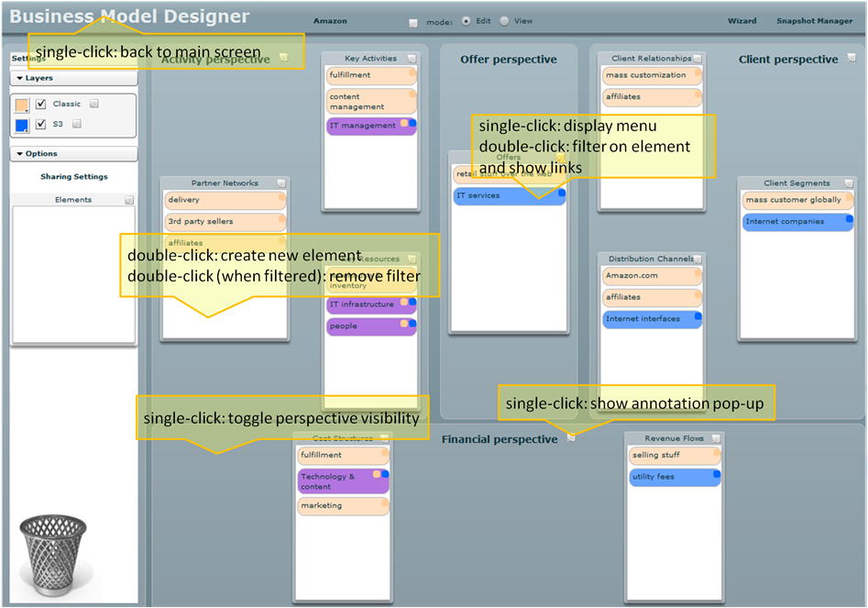Image resolution: width=868 pixels, height=608 pixels.
Task: Open the Classic layer color dropdown
Action: coord(22,105)
